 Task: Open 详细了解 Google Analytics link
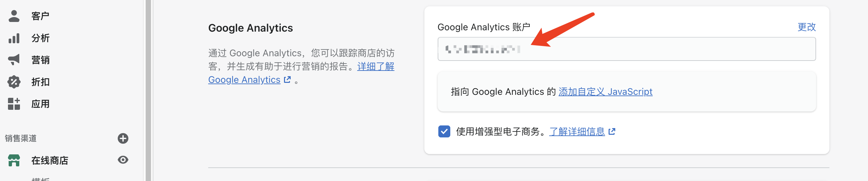[x=301, y=73]
